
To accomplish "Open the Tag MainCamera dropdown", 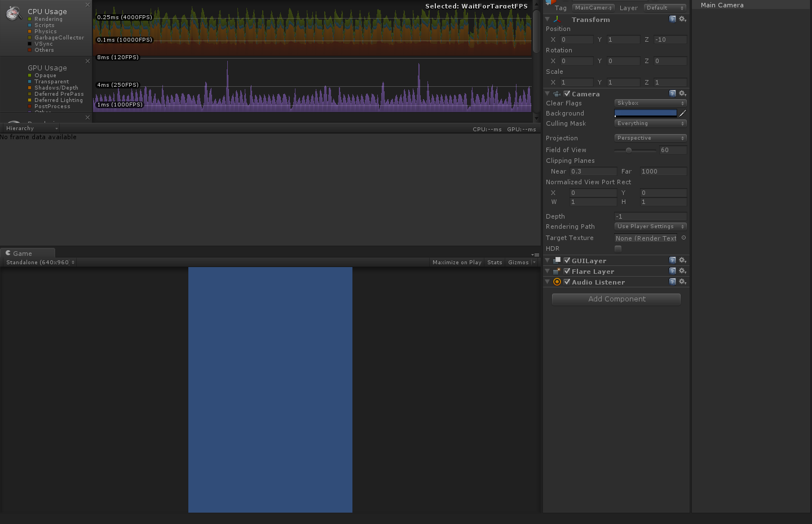I will pyautogui.click(x=593, y=8).
